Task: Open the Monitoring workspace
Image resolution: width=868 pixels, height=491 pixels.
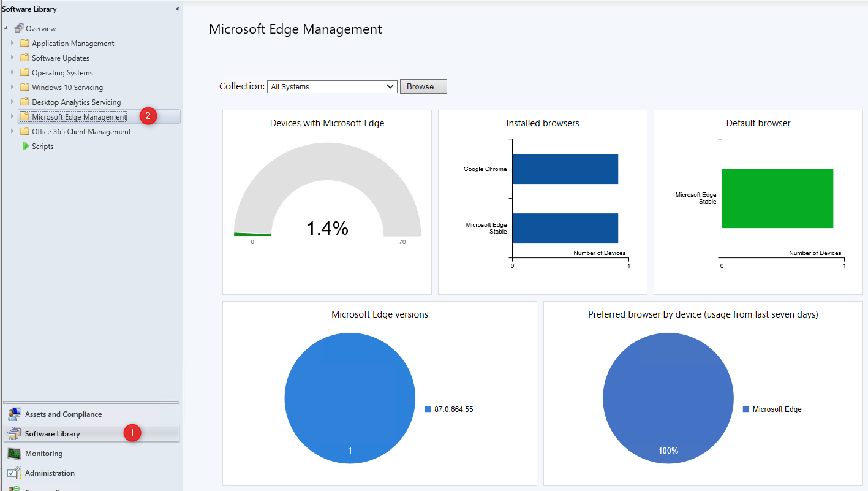Action: pyautogui.click(x=92, y=453)
